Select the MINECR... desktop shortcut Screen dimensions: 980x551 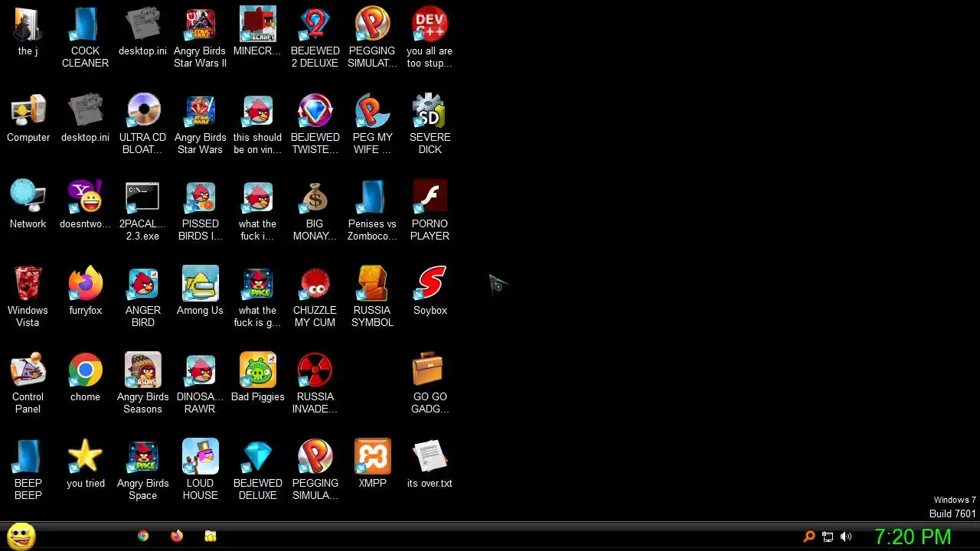click(x=257, y=24)
